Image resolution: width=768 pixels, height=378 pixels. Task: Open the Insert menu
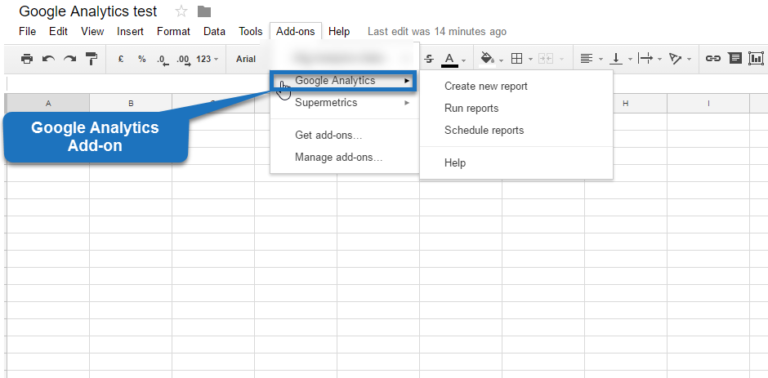(130, 31)
